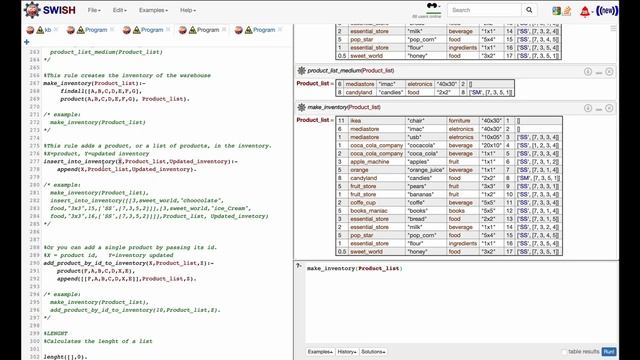Screen dimensions: 640x360
Task: Select the "10x05" size cell
Action: 491,137
